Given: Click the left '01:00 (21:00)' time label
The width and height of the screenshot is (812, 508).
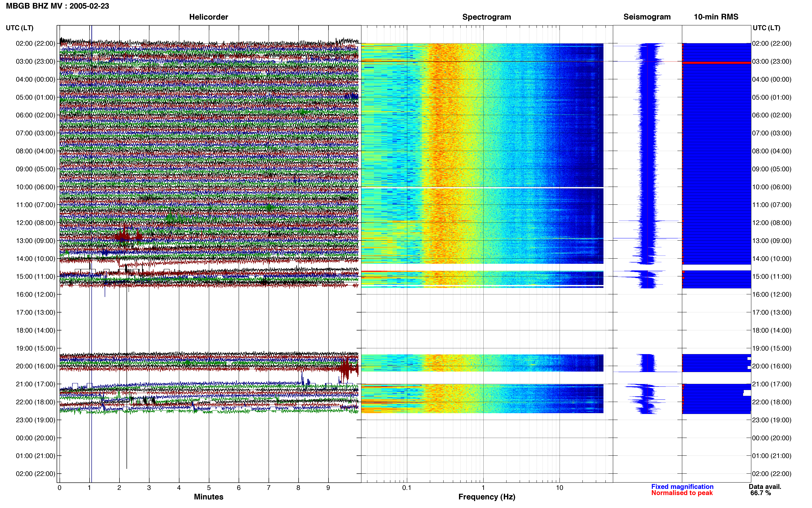Looking at the screenshot, I should (35, 456).
